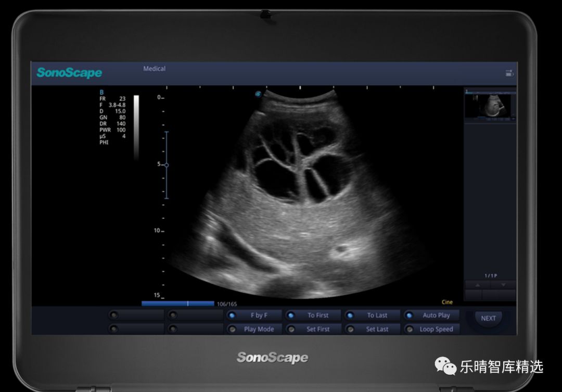
Task: Click Set First to mark the start frame
Action: pos(313,329)
